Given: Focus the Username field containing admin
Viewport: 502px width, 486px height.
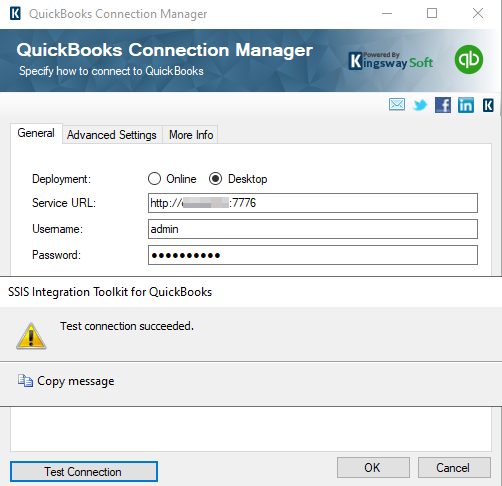Looking at the screenshot, I should [313, 229].
